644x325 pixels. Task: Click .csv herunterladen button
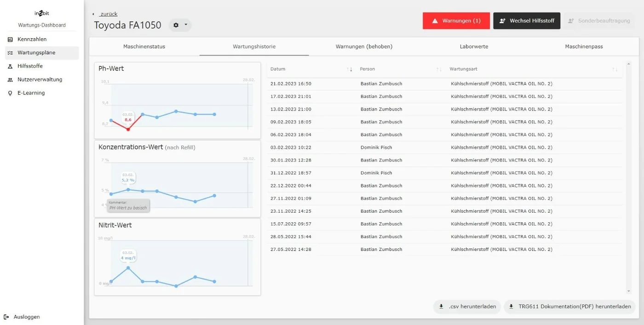tap(467, 307)
